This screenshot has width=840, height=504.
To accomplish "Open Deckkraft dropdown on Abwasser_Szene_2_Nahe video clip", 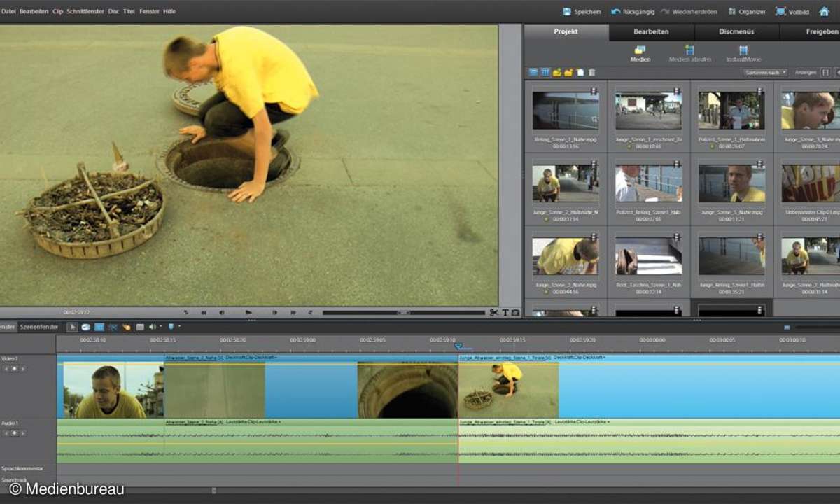I will (x=251, y=358).
